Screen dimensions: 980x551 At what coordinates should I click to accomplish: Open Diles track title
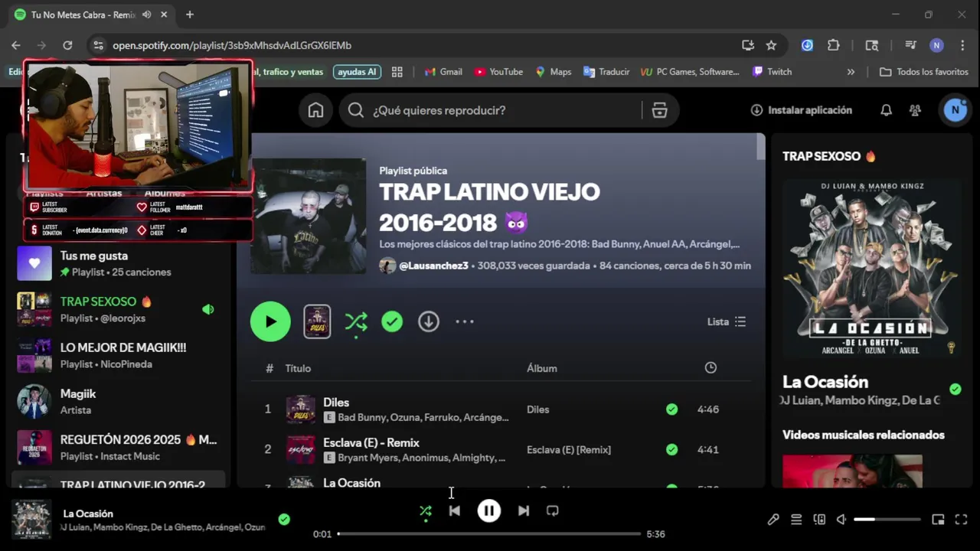pyautogui.click(x=336, y=403)
